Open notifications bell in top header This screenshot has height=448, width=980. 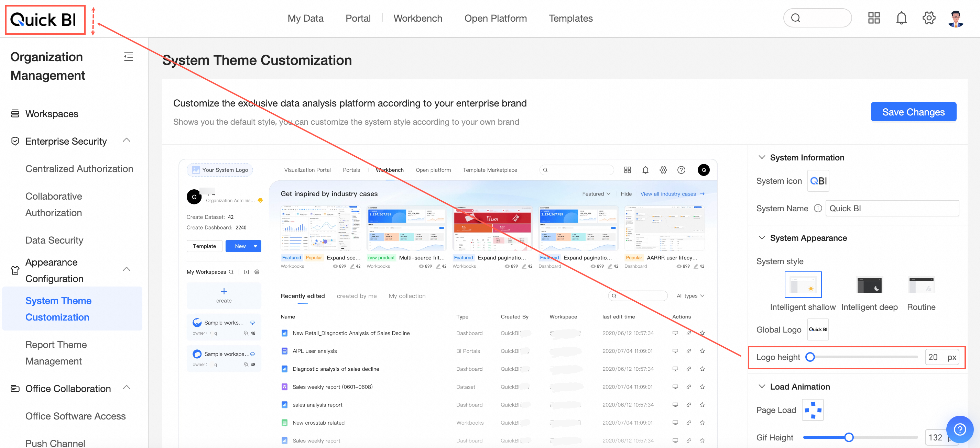pyautogui.click(x=901, y=18)
